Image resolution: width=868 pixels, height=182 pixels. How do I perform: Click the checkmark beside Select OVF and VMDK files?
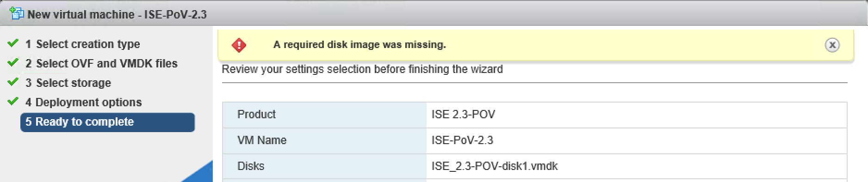click(13, 62)
